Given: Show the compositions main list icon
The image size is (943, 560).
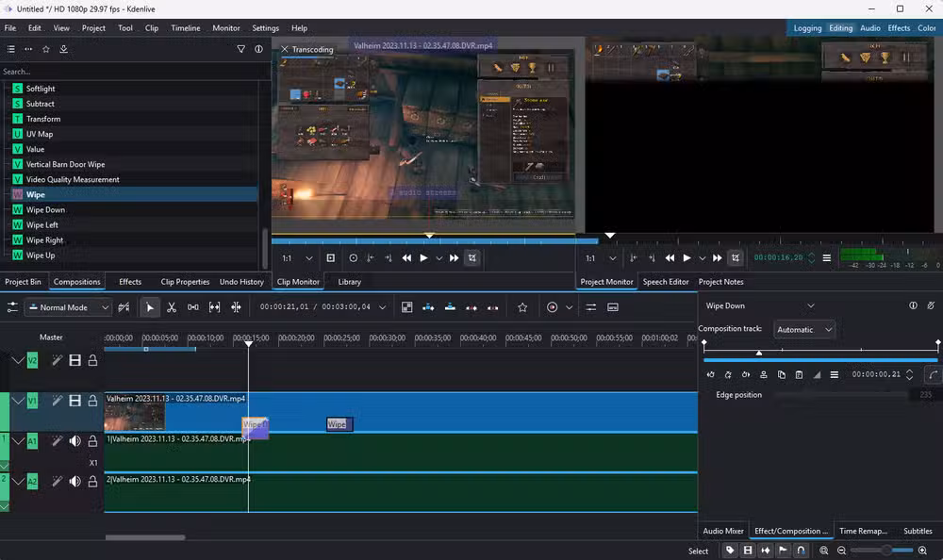Looking at the screenshot, I should [10, 49].
